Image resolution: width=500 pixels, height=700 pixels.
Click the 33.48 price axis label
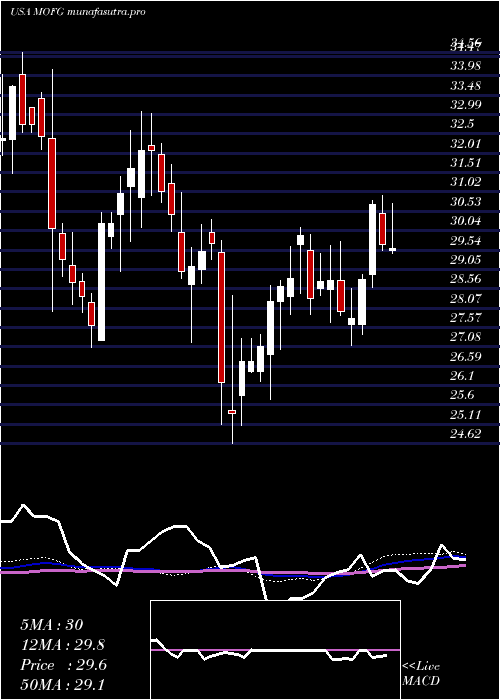click(x=466, y=86)
